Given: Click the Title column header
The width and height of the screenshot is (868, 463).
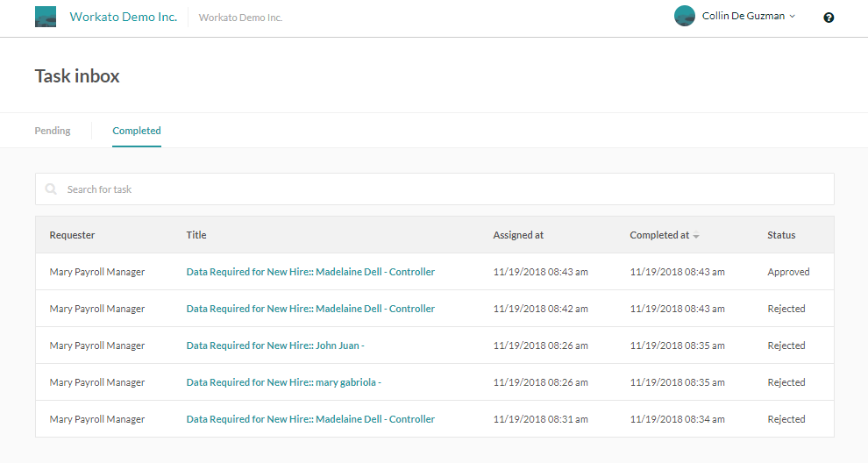Looking at the screenshot, I should pos(196,235).
